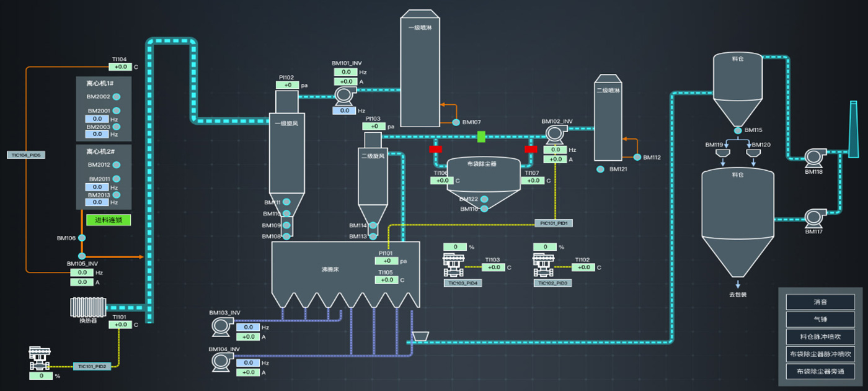868x391 pixels.
Task: Click the green valve block on the pipe
Action: coord(481,136)
